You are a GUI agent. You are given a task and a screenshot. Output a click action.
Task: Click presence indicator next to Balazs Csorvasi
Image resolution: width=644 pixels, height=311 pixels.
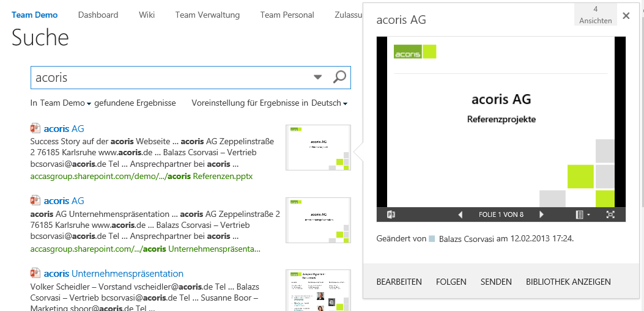pos(432,239)
